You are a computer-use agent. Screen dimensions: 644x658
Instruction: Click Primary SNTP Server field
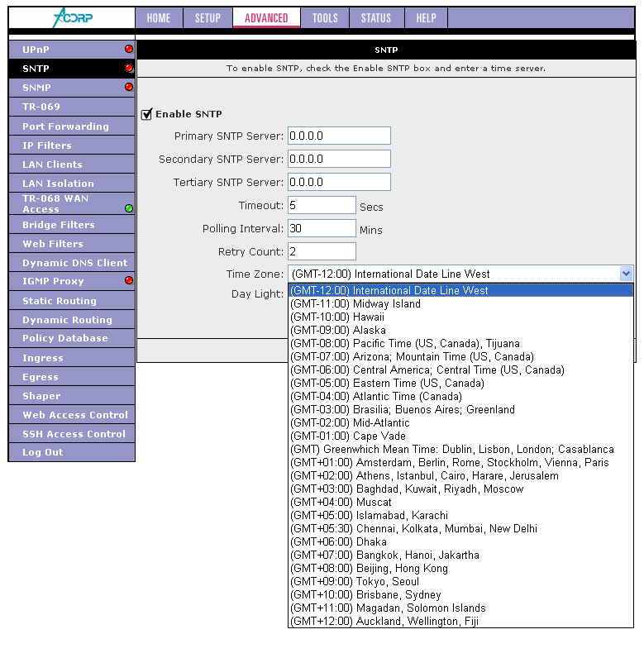(339, 136)
